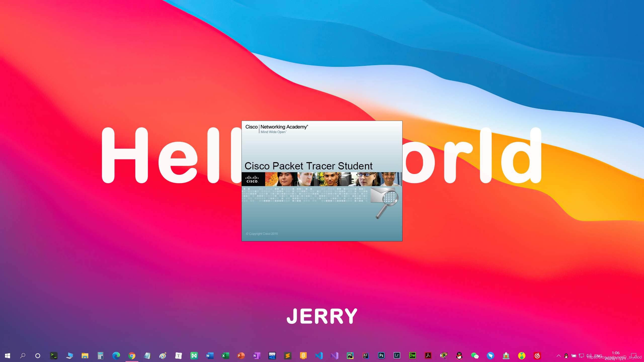Open Visual Studio Code from the taskbar
This screenshot has height=362, width=644.
coord(319,355)
